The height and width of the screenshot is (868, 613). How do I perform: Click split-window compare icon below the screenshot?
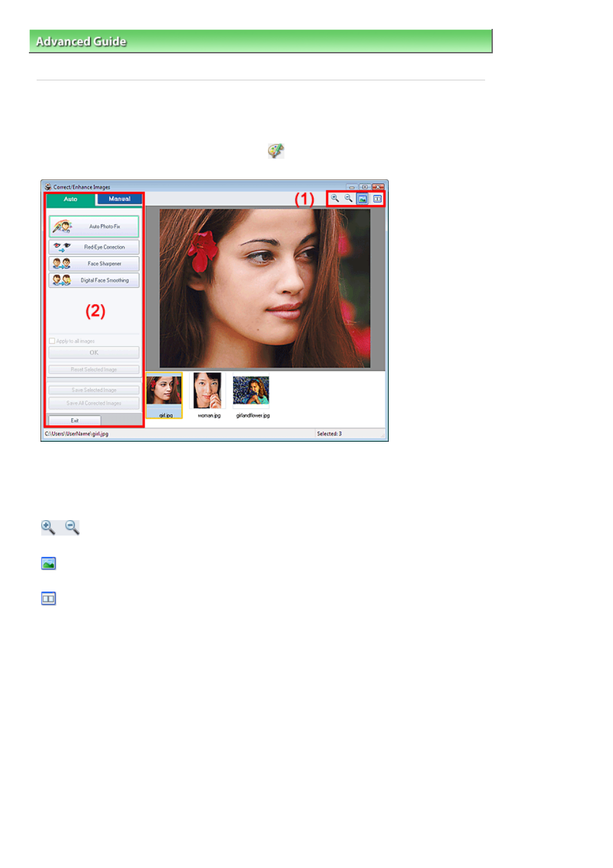[48, 599]
